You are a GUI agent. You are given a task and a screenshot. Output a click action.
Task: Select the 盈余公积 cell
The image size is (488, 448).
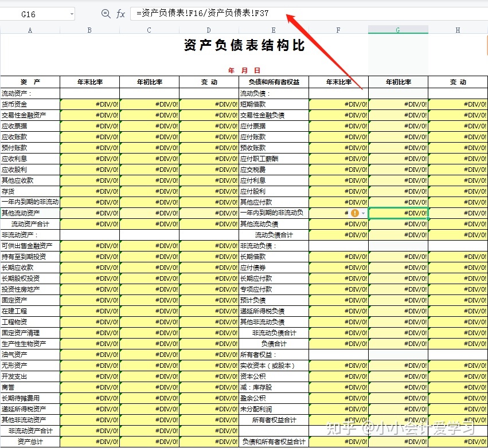274,398
